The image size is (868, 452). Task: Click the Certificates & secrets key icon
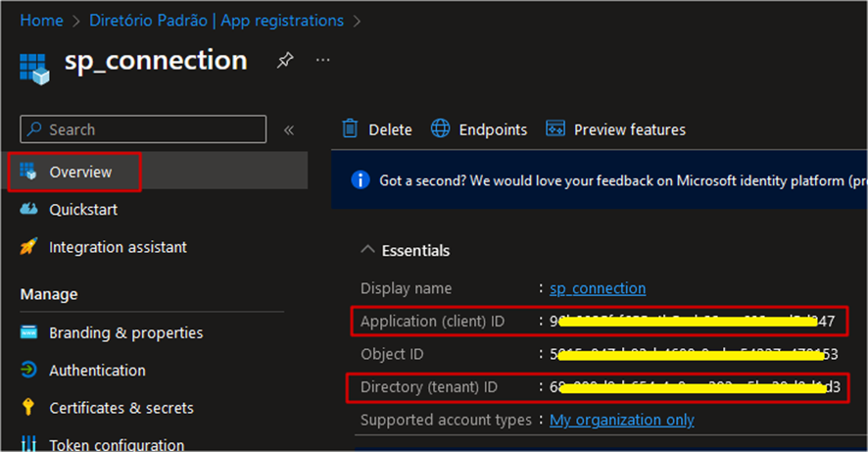click(28, 407)
